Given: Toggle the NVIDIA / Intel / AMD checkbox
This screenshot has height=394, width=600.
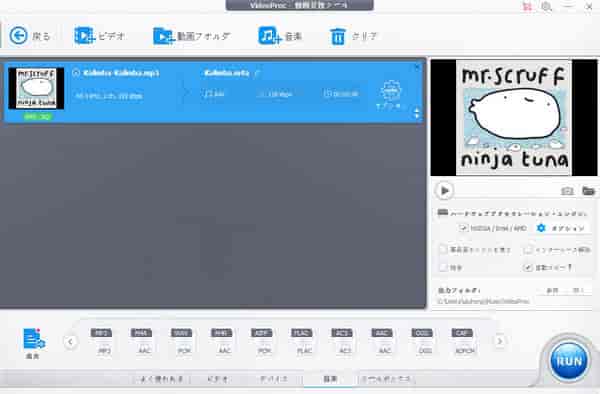Looking at the screenshot, I should [463, 228].
